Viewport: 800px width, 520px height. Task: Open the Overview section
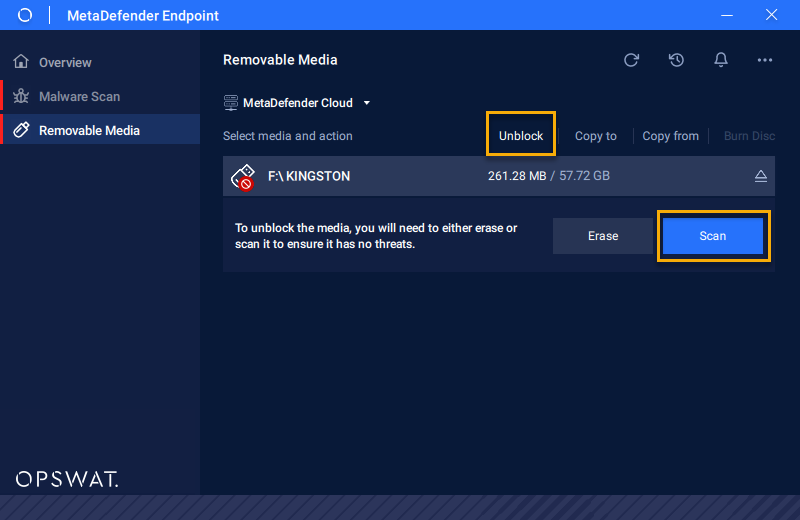click(101, 62)
